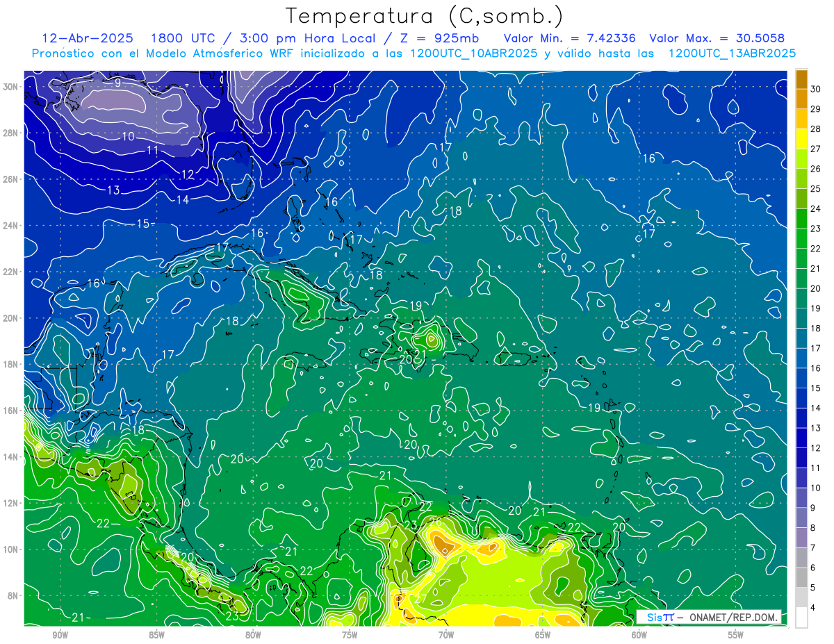Click the latitude axis label "8N"
The image size is (834, 644).
(14, 595)
